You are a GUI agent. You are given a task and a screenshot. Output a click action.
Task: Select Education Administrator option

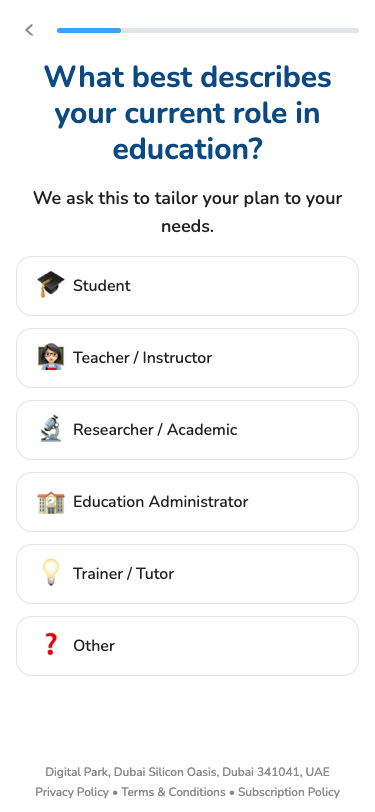188,502
